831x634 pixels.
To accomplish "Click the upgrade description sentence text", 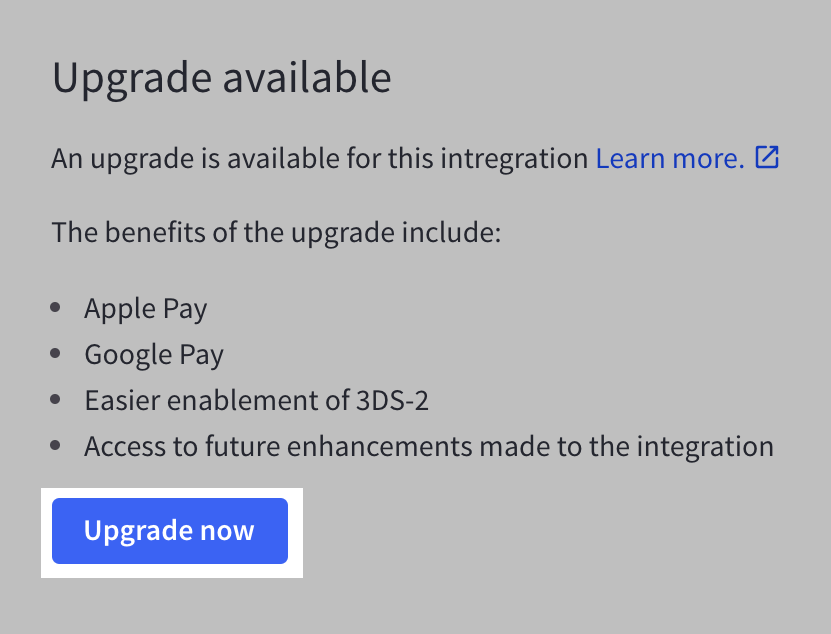I will (320, 158).
